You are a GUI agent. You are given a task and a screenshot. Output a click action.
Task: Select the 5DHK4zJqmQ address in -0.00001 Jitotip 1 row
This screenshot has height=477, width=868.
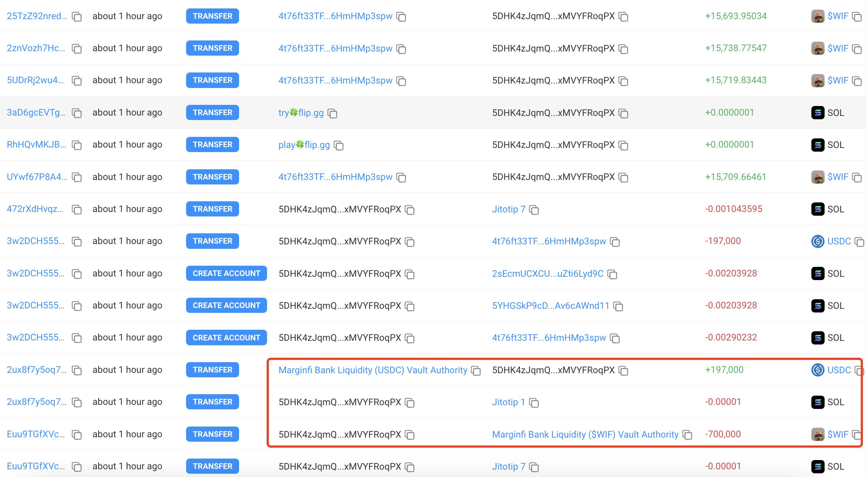coord(340,402)
